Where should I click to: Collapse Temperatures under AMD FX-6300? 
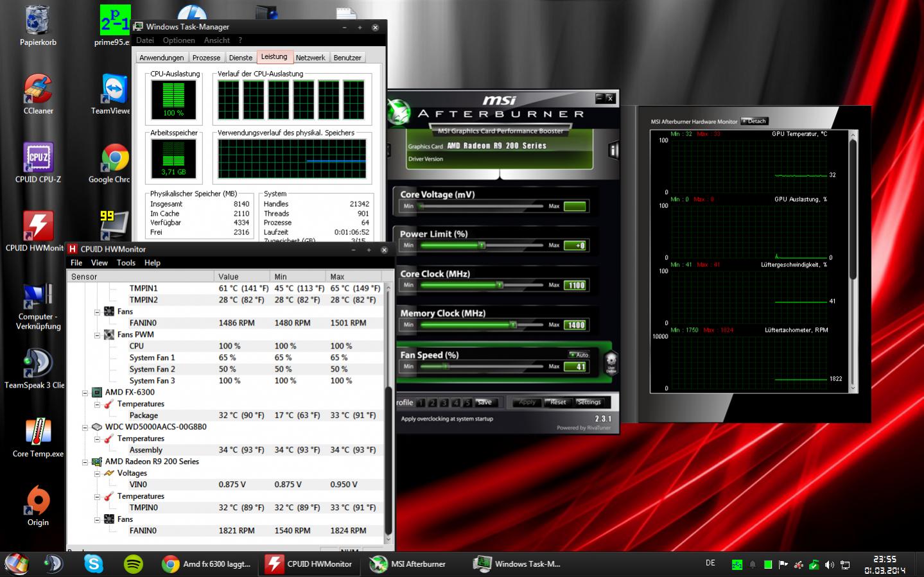98,404
